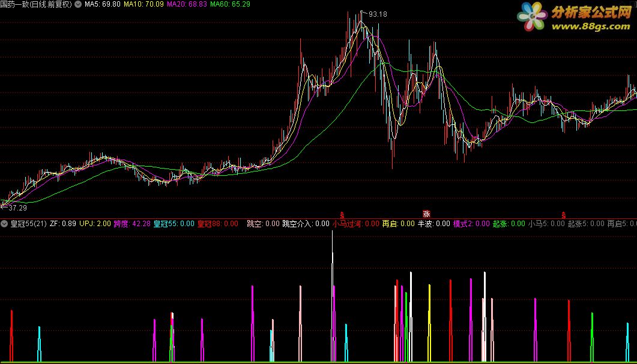Image resolution: width=637 pixels, height=364 pixels.
Task: Click the gray 小马5: 0.00 value
Action: click(x=546, y=224)
